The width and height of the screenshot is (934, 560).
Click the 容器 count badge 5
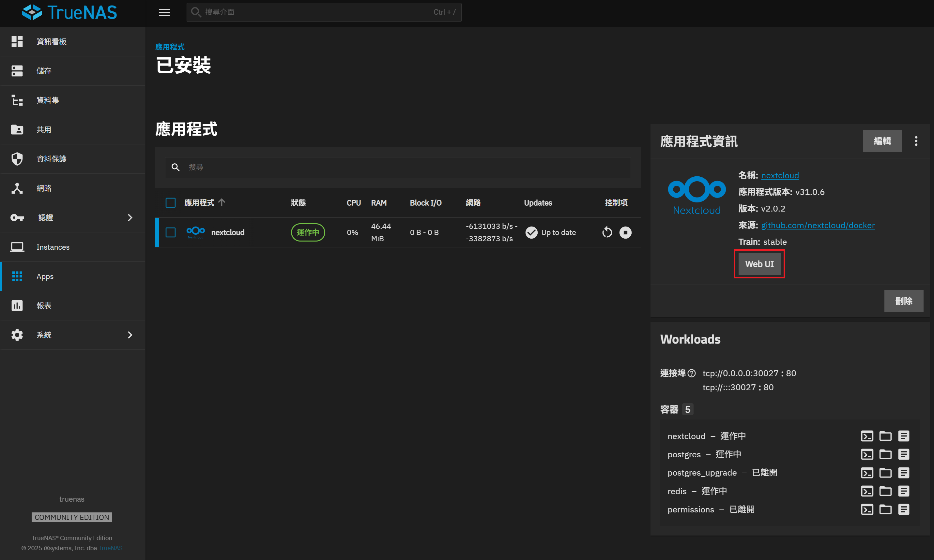687,409
